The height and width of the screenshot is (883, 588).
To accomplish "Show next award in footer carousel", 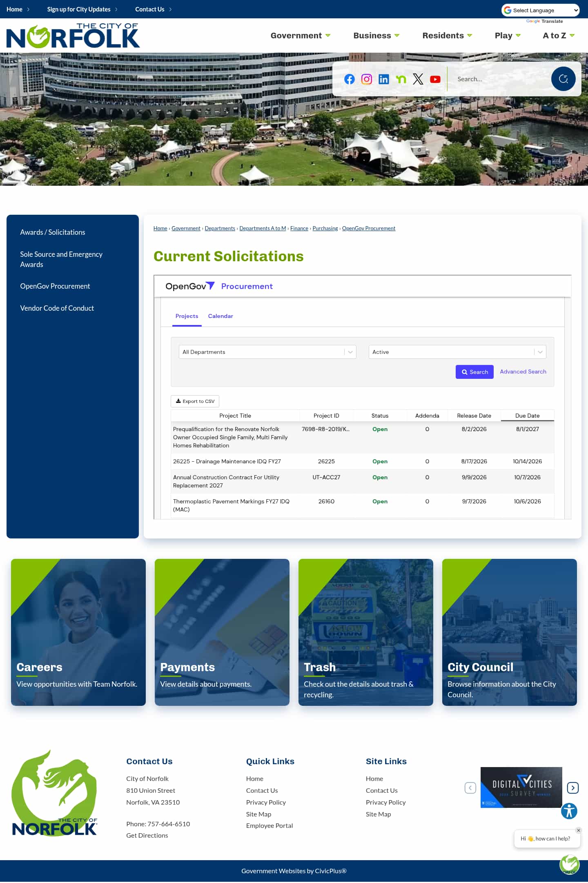I will 573,788.
